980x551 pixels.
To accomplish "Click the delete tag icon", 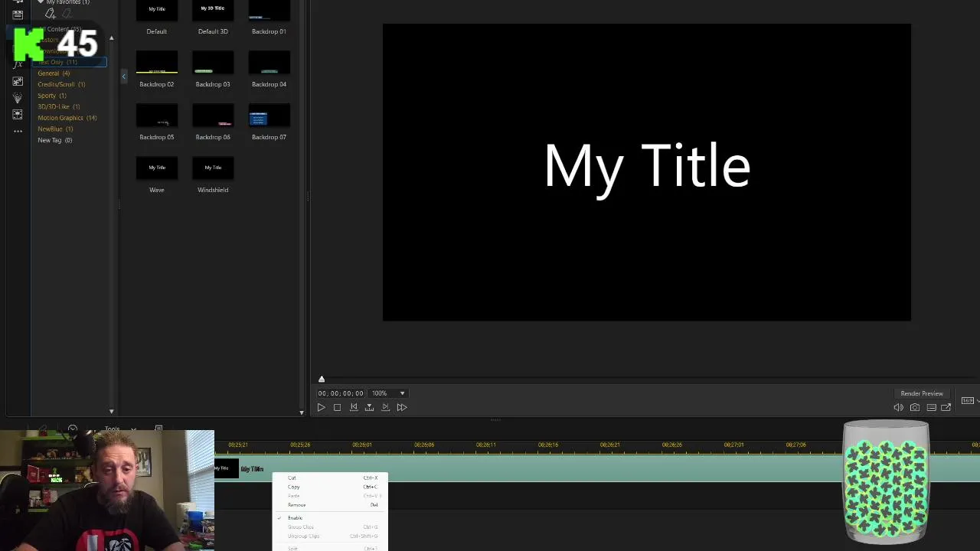I will (67, 13).
